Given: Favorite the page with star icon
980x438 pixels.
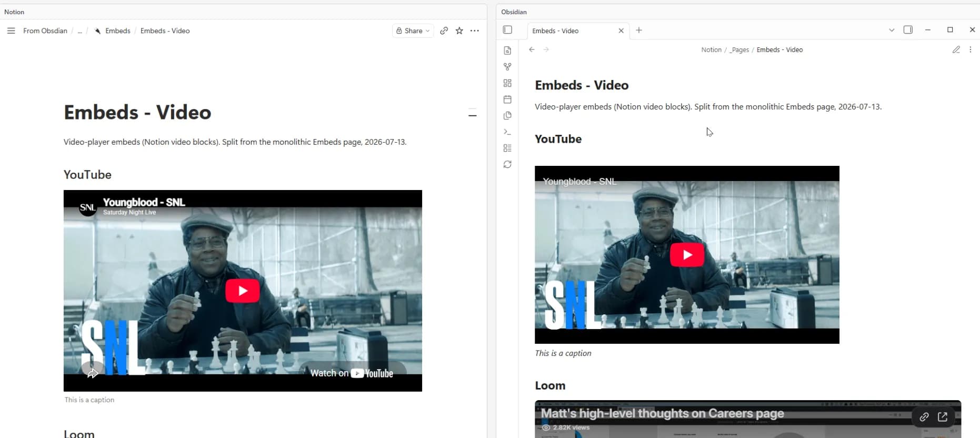Looking at the screenshot, I should 459,31.
